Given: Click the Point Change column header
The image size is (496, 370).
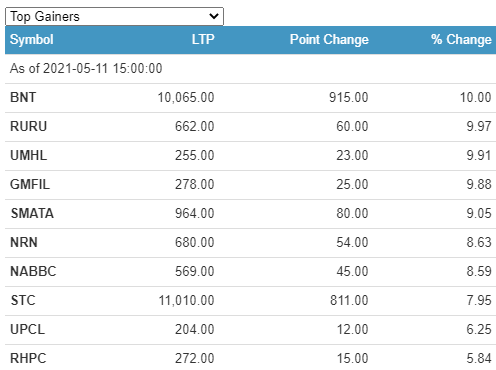Looking at the screenshot, I should pos(329,40).
